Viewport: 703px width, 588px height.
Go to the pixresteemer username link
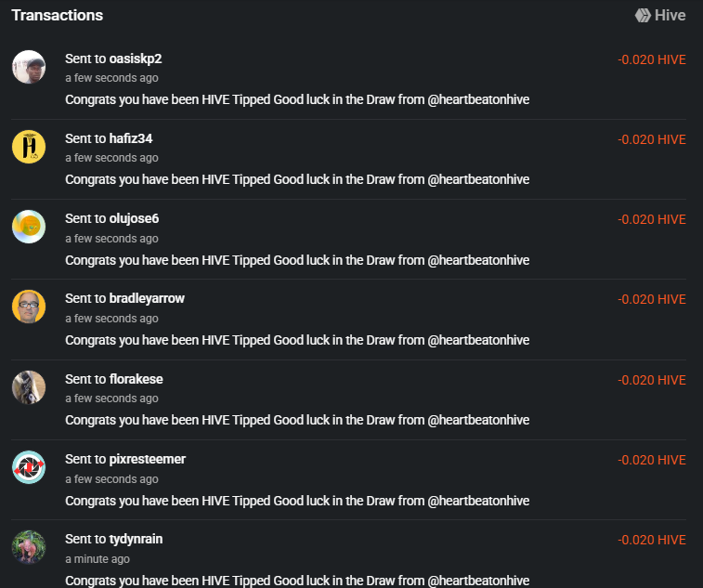click(x=148, y=459)
